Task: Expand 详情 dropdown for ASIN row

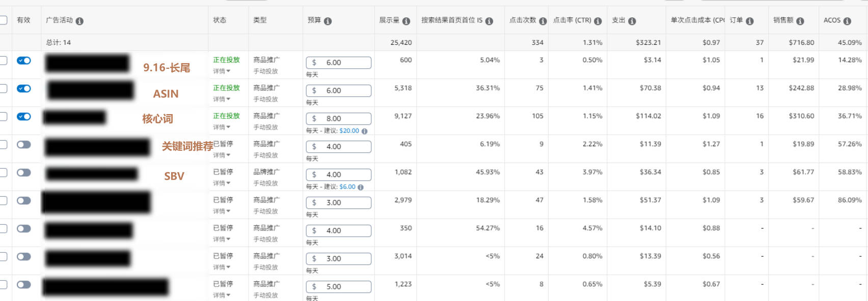Action: click(222, 99)
